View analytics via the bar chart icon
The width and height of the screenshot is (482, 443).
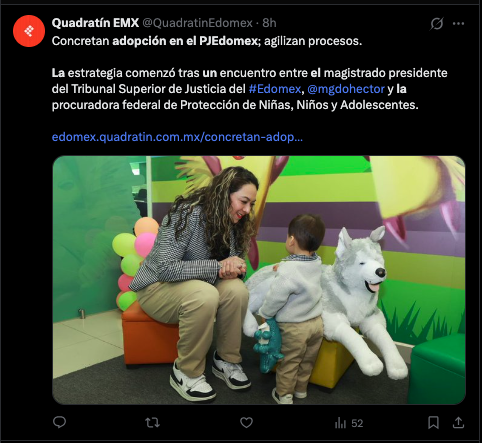[x=340, y=423]
